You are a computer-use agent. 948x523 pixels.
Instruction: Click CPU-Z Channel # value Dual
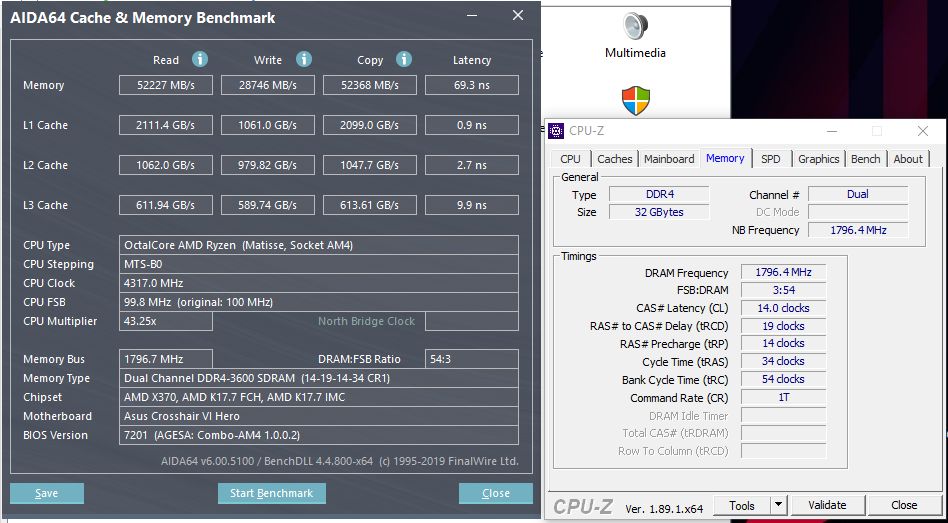tap(858, 194)
